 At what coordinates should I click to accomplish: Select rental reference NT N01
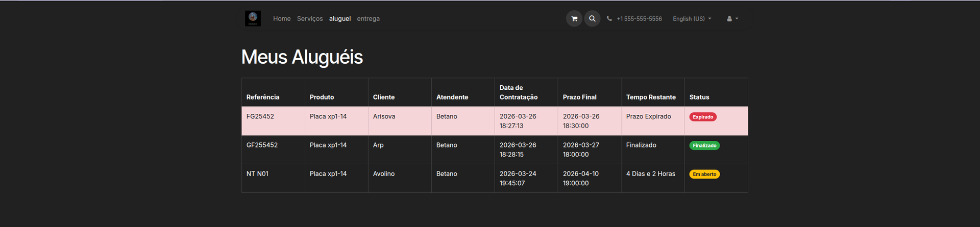coord(257,173)
